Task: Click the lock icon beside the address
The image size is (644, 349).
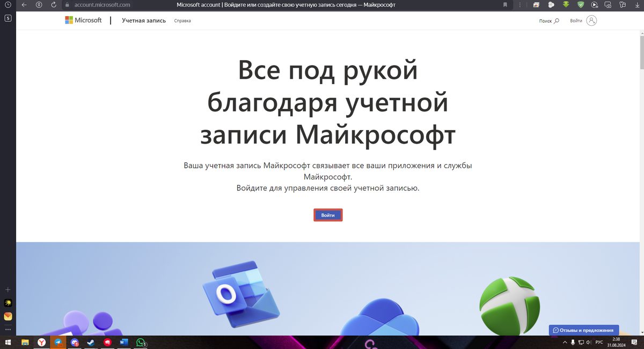Action: point(67,5)
